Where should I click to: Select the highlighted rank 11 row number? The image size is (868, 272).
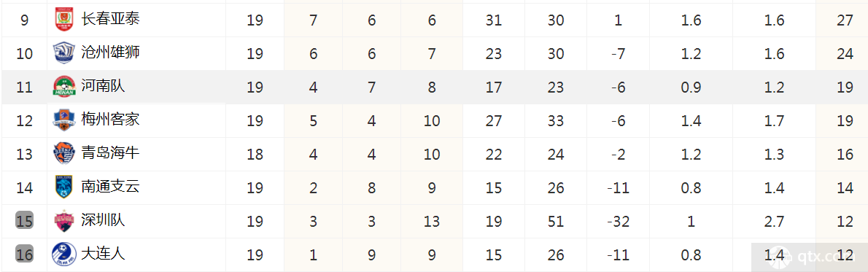click(x=24, y=87)
